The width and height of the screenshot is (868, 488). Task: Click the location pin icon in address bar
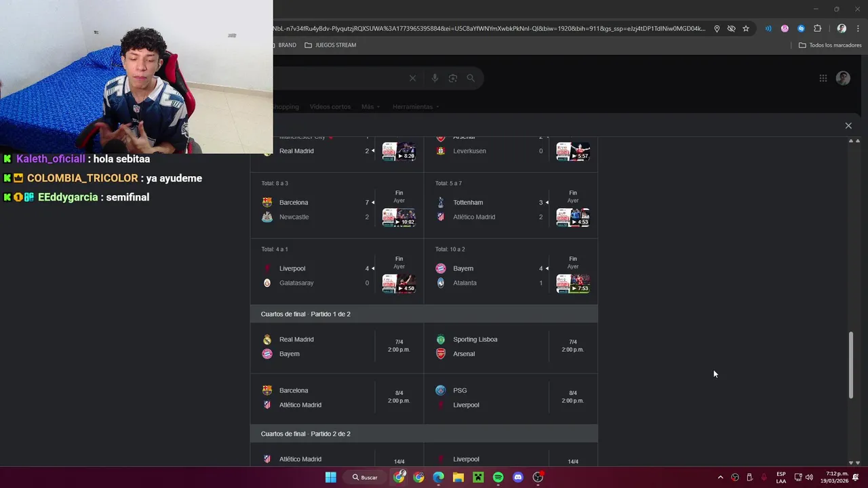click(x=717, y=28)
